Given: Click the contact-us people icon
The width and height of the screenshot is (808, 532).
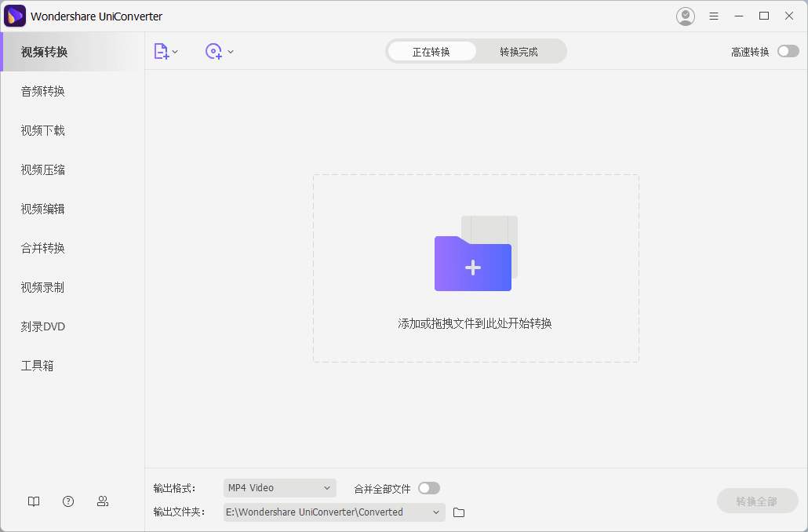Looking at the screenshot, I should [x=103, y=501].
